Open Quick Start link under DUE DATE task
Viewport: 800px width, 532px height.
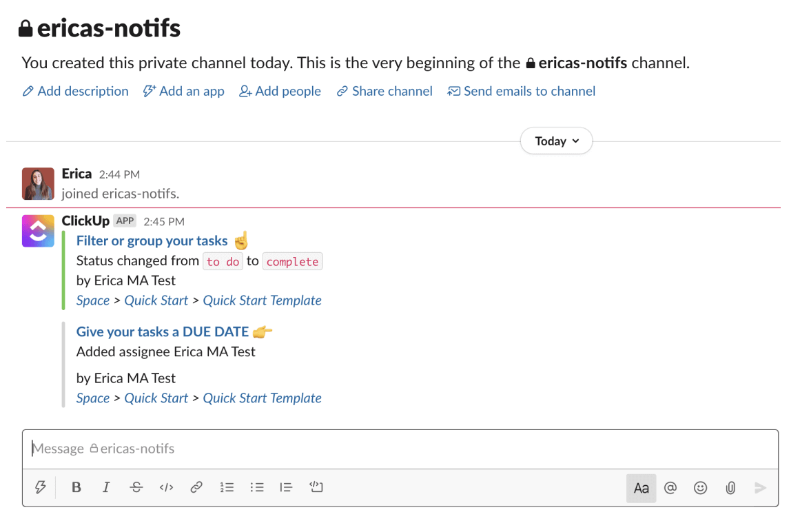(156, 398)
